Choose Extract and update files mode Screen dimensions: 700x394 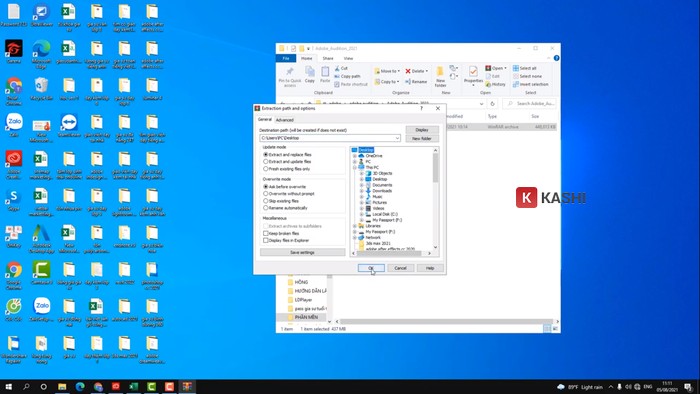click(x=287, y=162)
